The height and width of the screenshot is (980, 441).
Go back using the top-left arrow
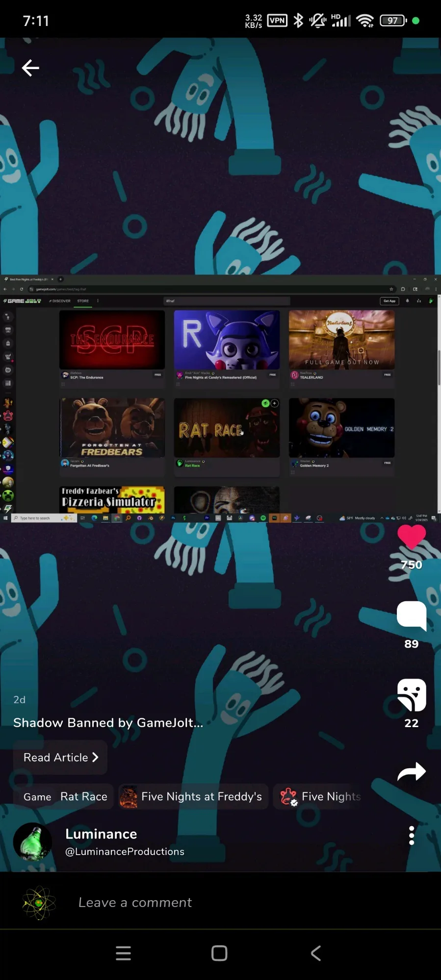(30, 68)
